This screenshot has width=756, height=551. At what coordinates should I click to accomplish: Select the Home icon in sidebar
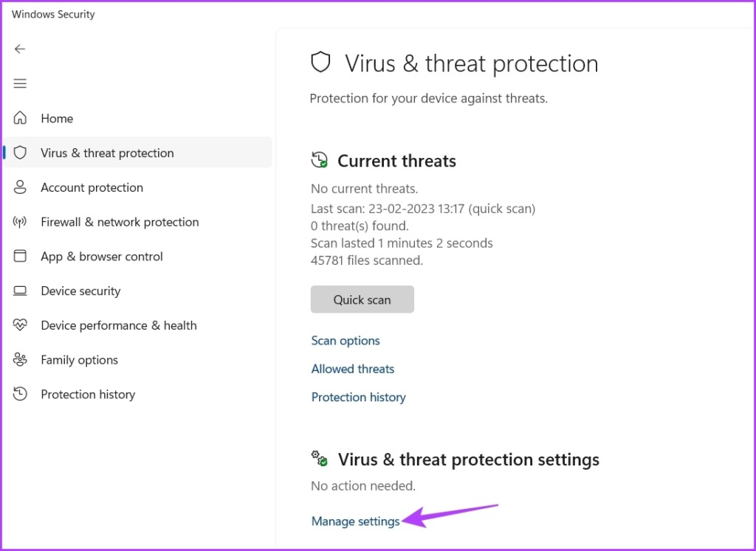point(20,118)
